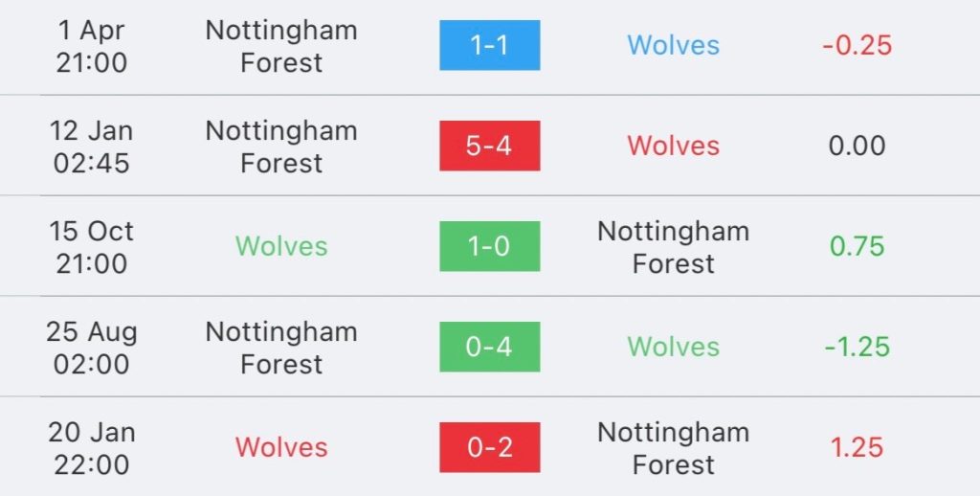Click the 20 Jan 22:00 match date
Viewport: 980px width, 496px height.
click(x=91, y=448)
